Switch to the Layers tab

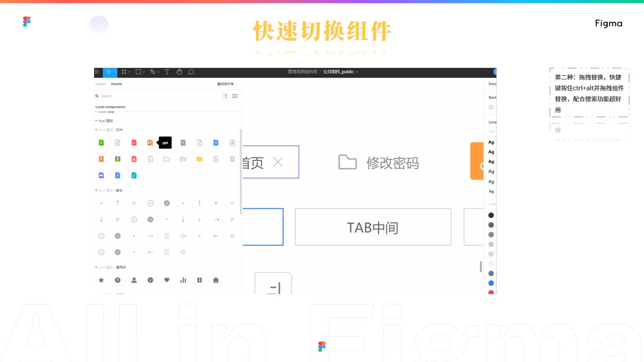pos(101,84)
